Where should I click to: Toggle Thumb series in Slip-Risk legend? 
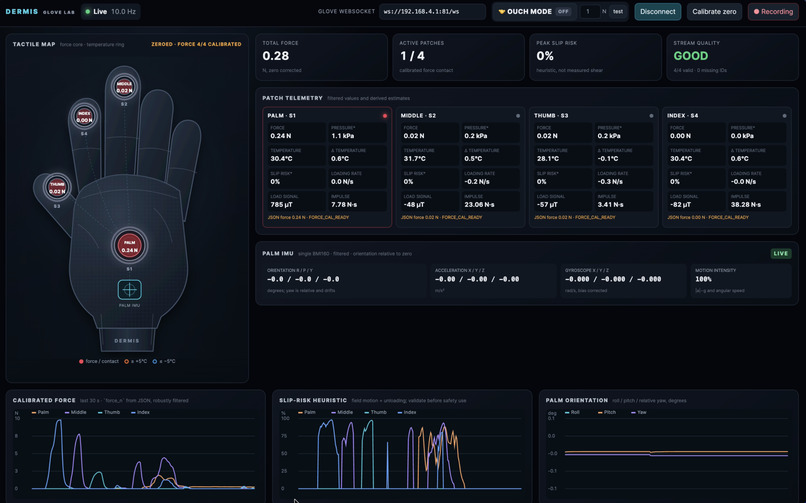click(x=375, y=412)
